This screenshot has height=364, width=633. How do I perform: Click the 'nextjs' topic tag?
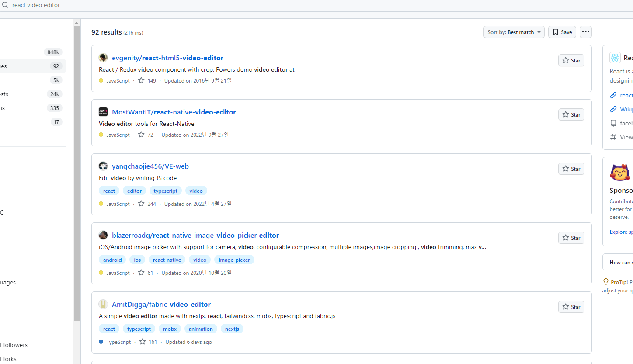click(232, 329)
